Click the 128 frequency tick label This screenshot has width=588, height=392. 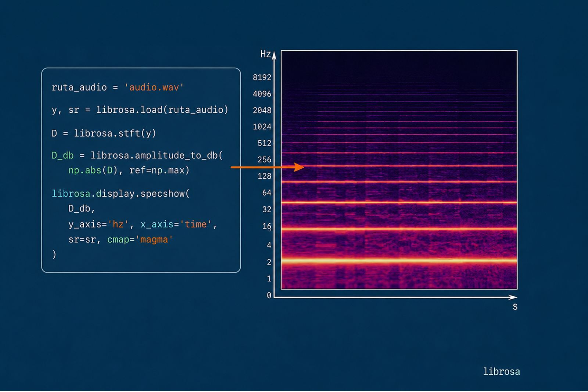[x=265, y=176]
